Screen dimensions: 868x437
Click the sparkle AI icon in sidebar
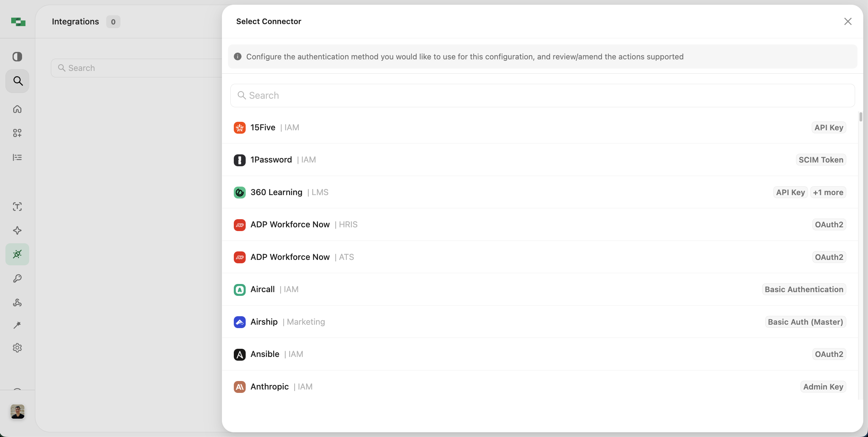coord(17,230)
